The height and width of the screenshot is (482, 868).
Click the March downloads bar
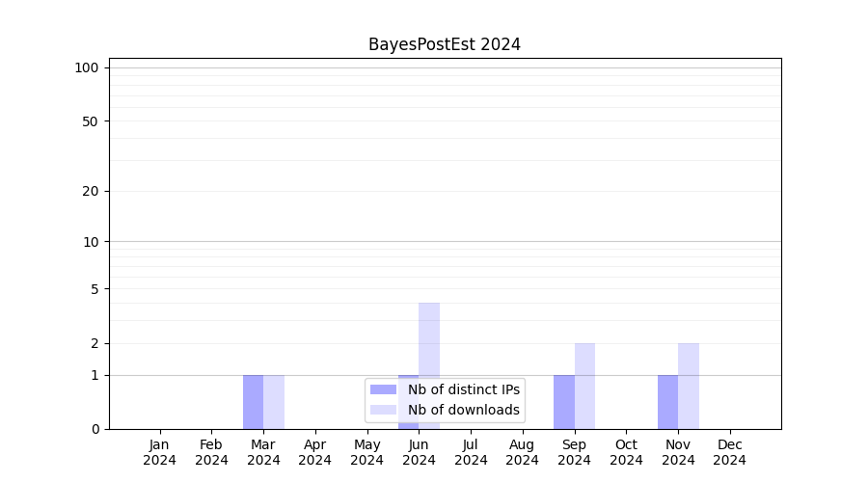274,402
